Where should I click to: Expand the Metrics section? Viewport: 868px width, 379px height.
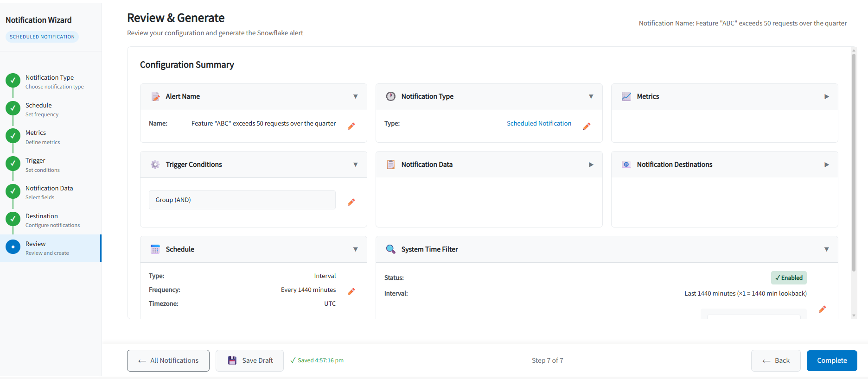tap(827, 96)
